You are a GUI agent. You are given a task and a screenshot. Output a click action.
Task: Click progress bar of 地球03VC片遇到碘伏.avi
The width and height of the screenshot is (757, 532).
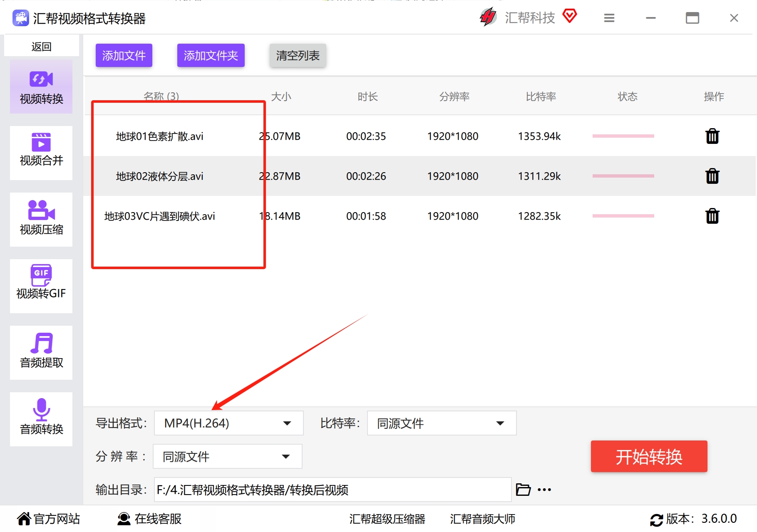pyautogui.click(x=623, y=216)
